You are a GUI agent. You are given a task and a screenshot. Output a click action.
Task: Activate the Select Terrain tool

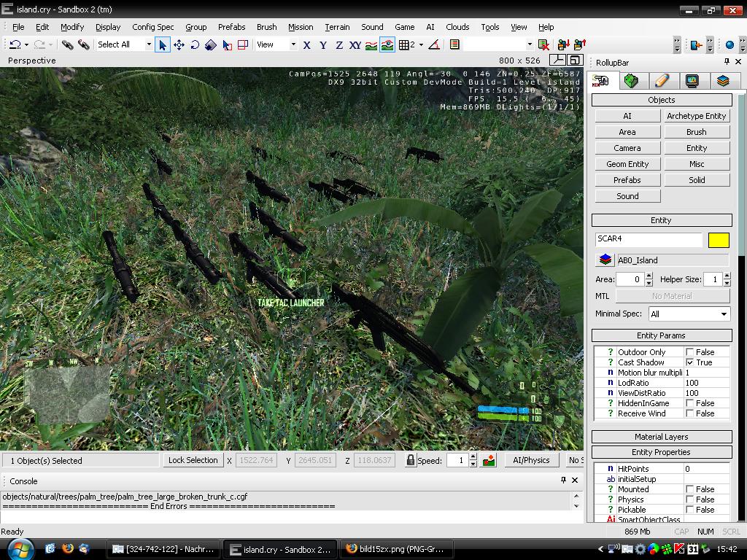(227, 44)
